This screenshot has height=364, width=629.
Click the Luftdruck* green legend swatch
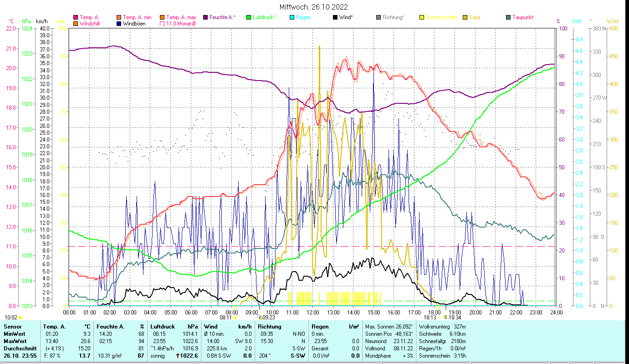(248, 17)
